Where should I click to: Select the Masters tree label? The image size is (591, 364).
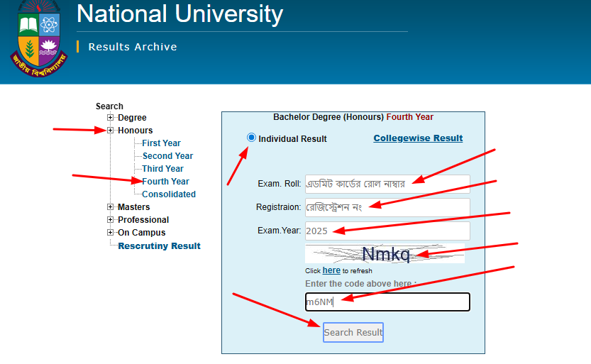134,207
